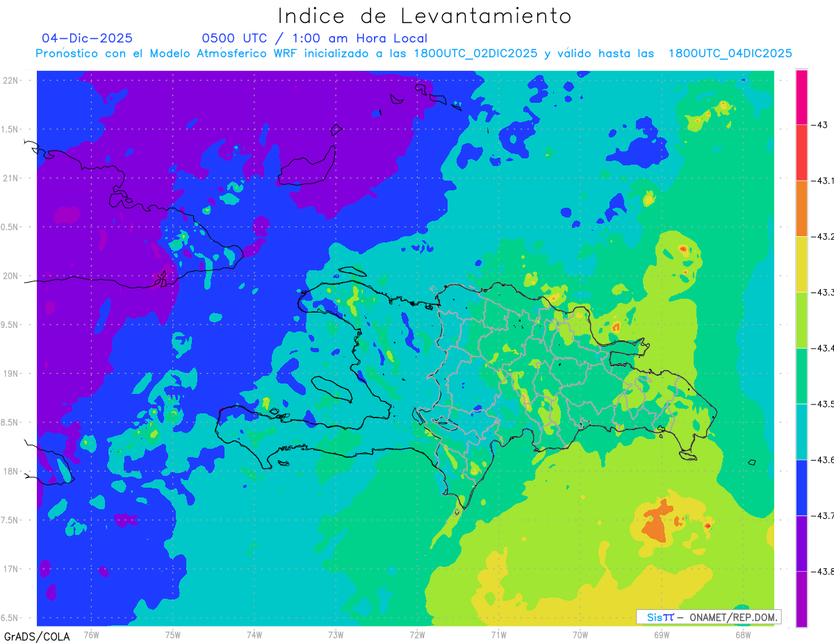Viewport: 834px width, 644px height.
Task: Click the '74W' longitude label
Action: (x=254, y=634)
